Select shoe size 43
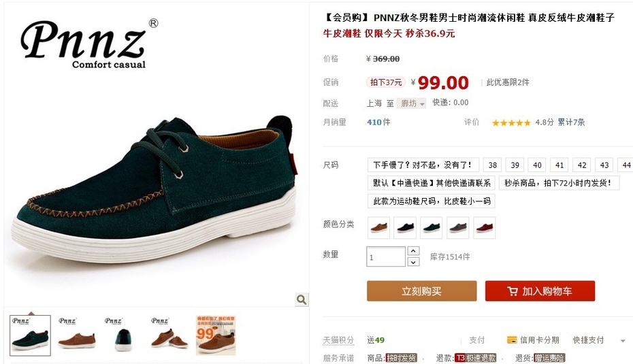This screenshot has width=633, height=364. pyautogui.click(x=604, y=165)
